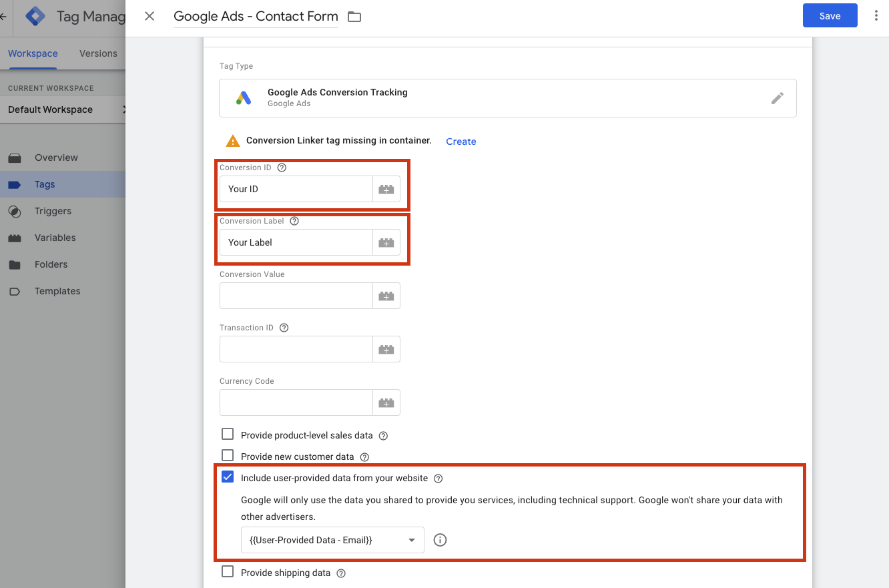The image size is (889, 588).
Task: Click the variable picker beside Currency Code
Action: (x=386, y=402)
